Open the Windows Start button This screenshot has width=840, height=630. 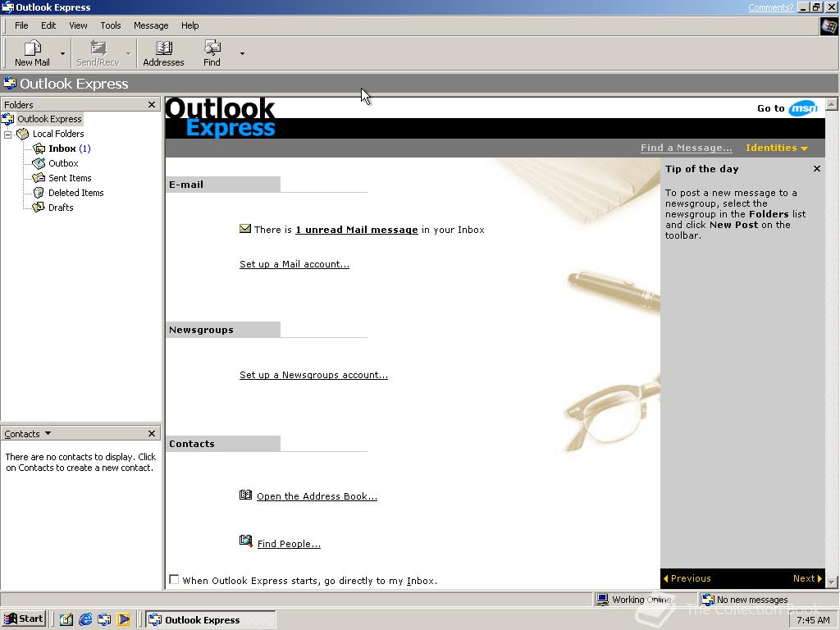tap(24, 619)
